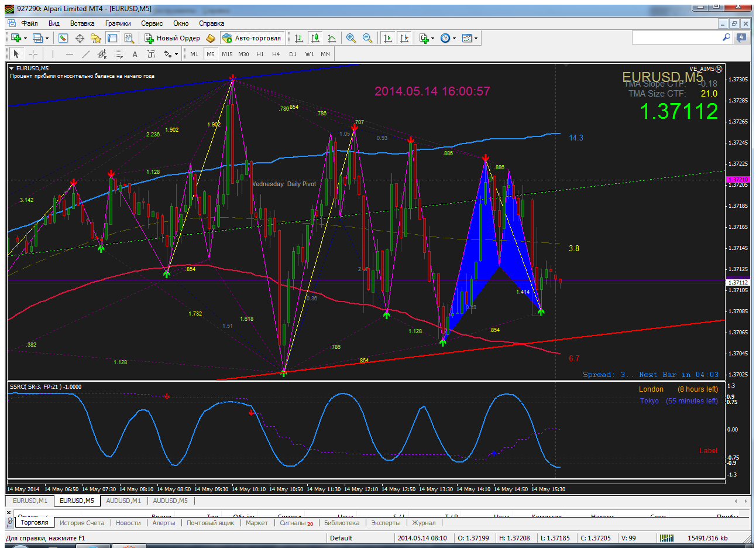Select the equidistant channel tool
756x548 pixels.
click(x=102, y=54)
